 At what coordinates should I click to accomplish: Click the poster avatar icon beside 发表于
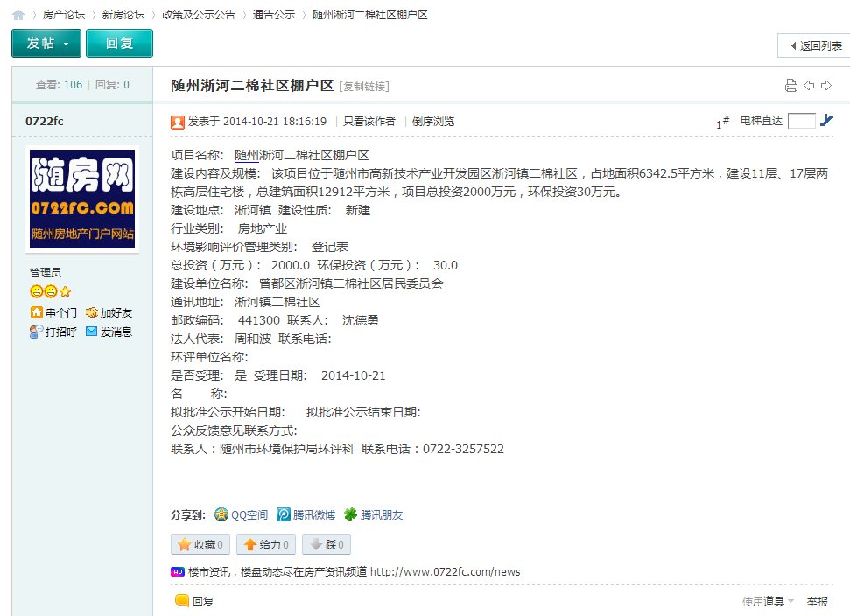click(177, 122)
